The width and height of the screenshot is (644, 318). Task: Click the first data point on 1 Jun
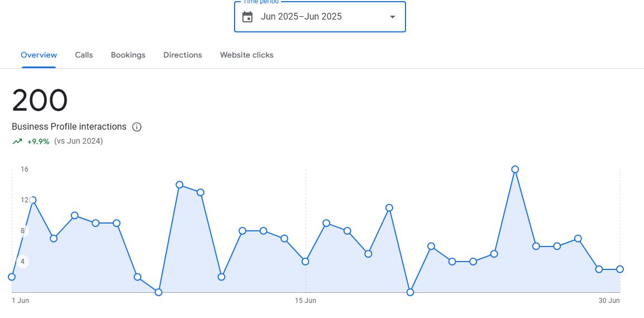[x=12, y=277]
